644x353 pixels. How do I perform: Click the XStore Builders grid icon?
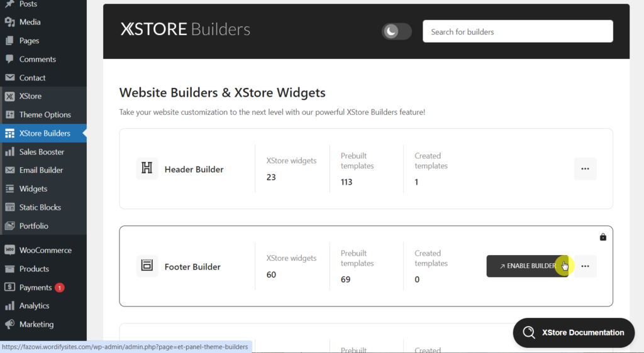pyautogui.click(x=9, y=133)
